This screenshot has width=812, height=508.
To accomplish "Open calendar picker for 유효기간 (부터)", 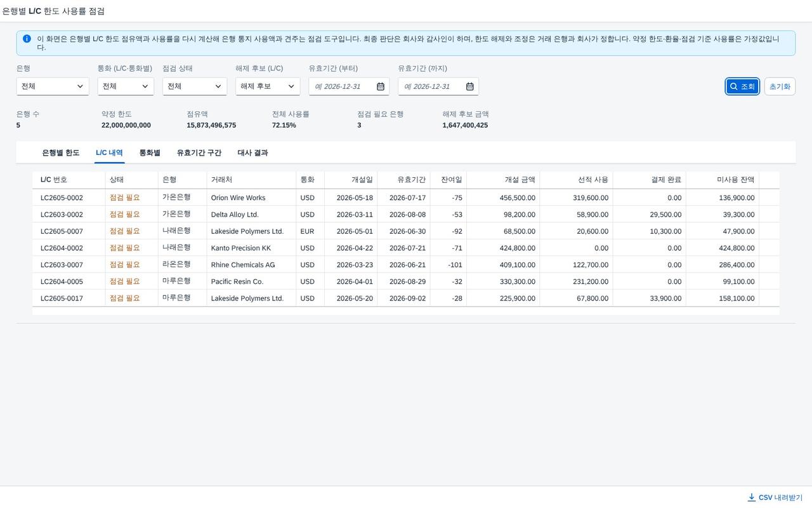I will [381, 86].
